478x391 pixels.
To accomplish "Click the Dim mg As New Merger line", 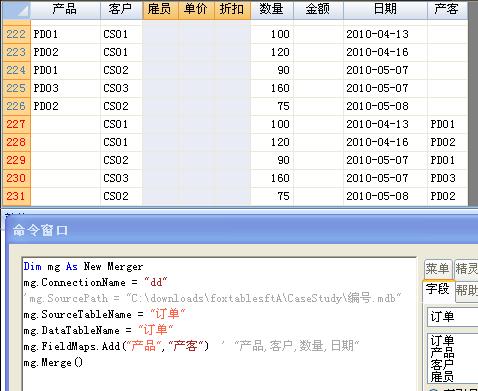I will (83, 267).
